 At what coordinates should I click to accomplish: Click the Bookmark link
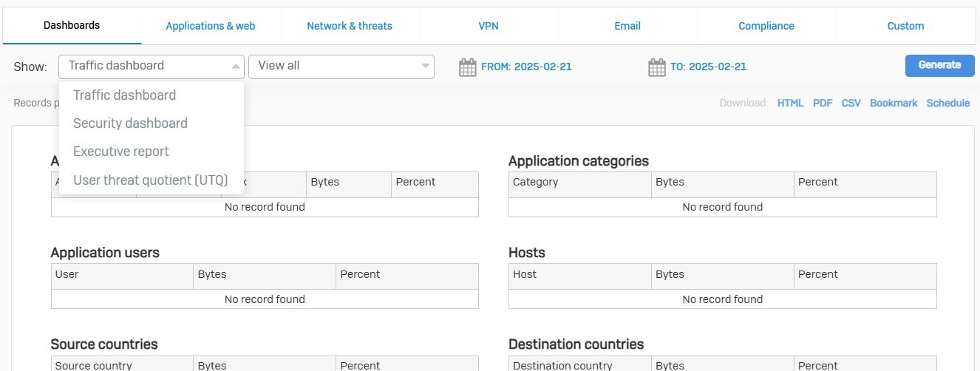tap(894, 103)
